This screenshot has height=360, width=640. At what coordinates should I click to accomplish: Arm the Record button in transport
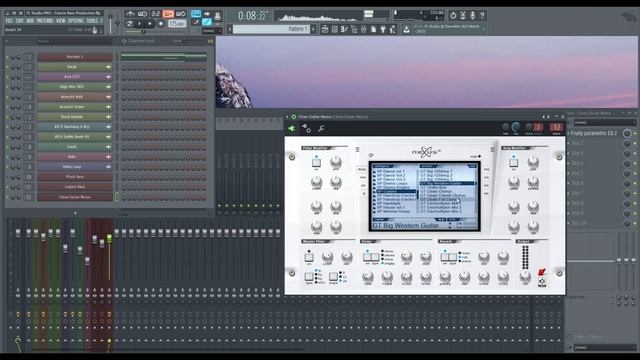coord(161,24)
